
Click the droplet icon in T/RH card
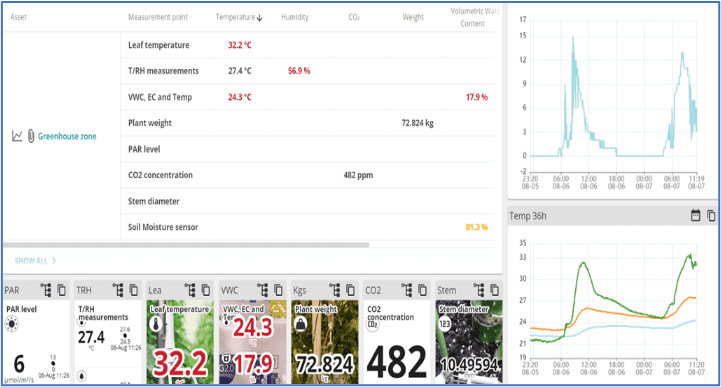(x=82, y=376)
